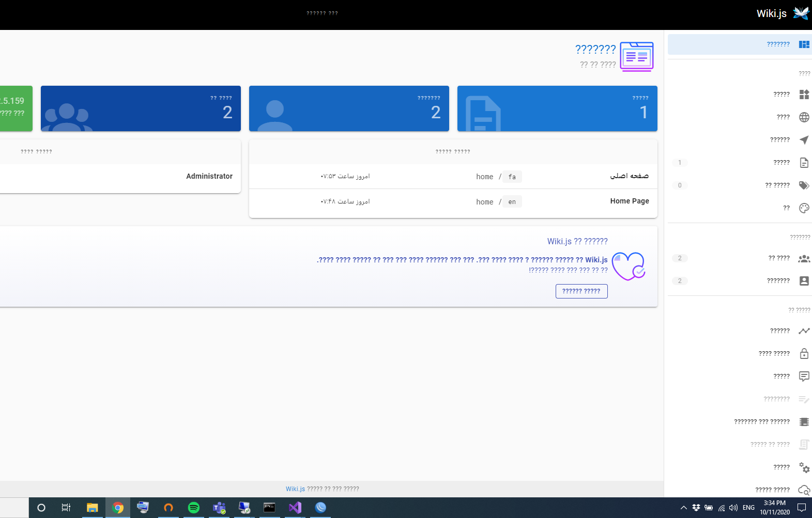Open the Windows notification center icon

(802, 508)
